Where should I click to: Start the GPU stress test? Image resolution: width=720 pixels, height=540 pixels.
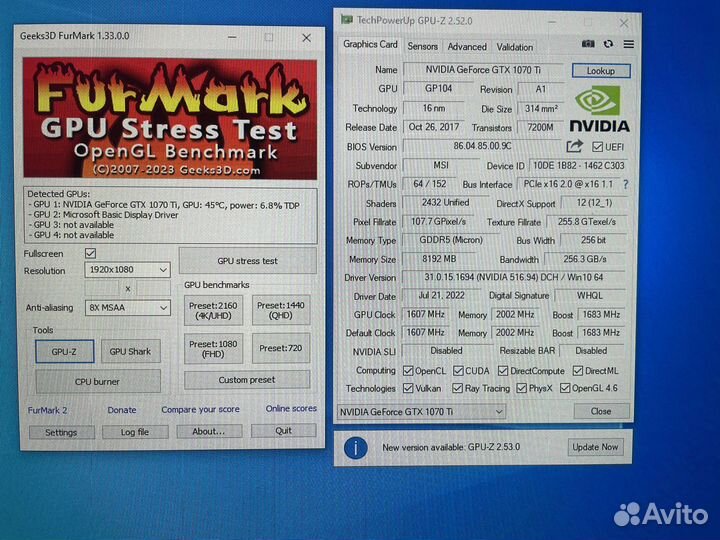click(248, 261)
